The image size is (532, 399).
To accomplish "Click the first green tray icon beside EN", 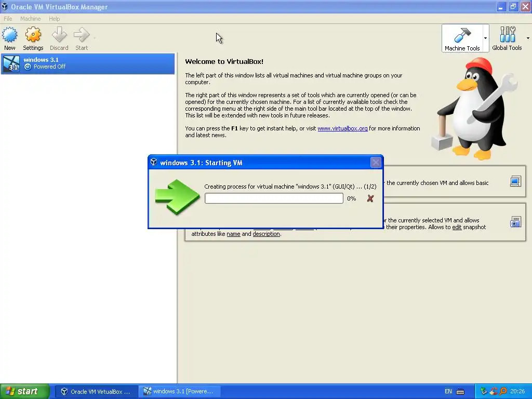I will coord(484,392).
